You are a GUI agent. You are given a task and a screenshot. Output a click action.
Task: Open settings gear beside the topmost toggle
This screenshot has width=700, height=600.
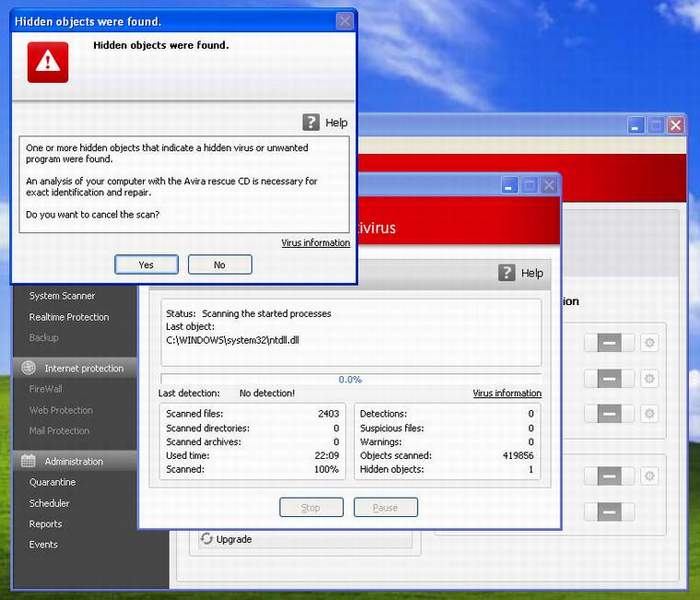pyautogui.click(x=650, y=343)
